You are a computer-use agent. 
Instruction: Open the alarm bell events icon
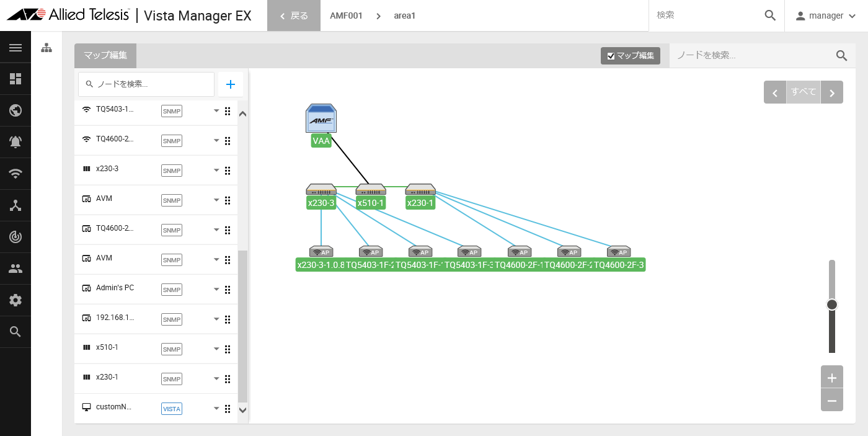15,142
